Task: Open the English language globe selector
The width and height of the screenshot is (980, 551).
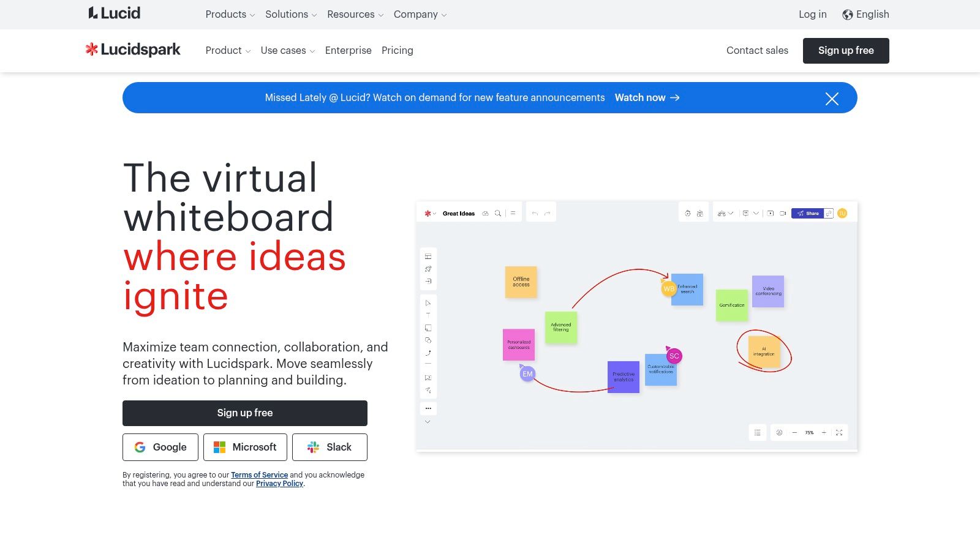Action: pyautogui.click(x=865, y=14)
